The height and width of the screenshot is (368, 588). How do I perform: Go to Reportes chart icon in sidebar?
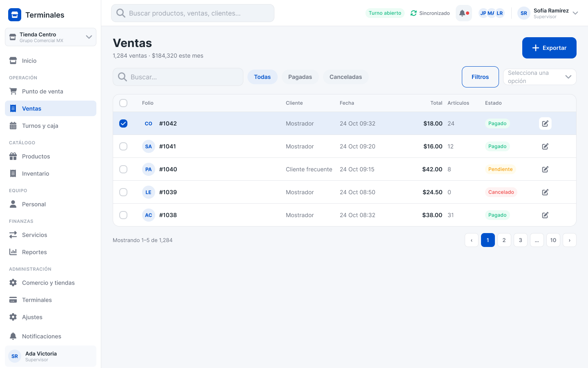click(x=13, y=252)
